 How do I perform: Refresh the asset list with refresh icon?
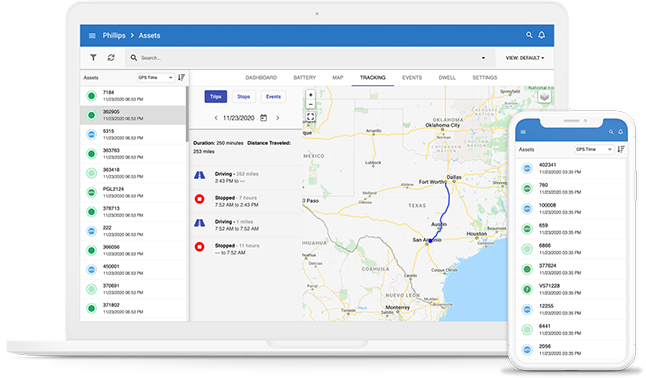(x=111, y=58)
